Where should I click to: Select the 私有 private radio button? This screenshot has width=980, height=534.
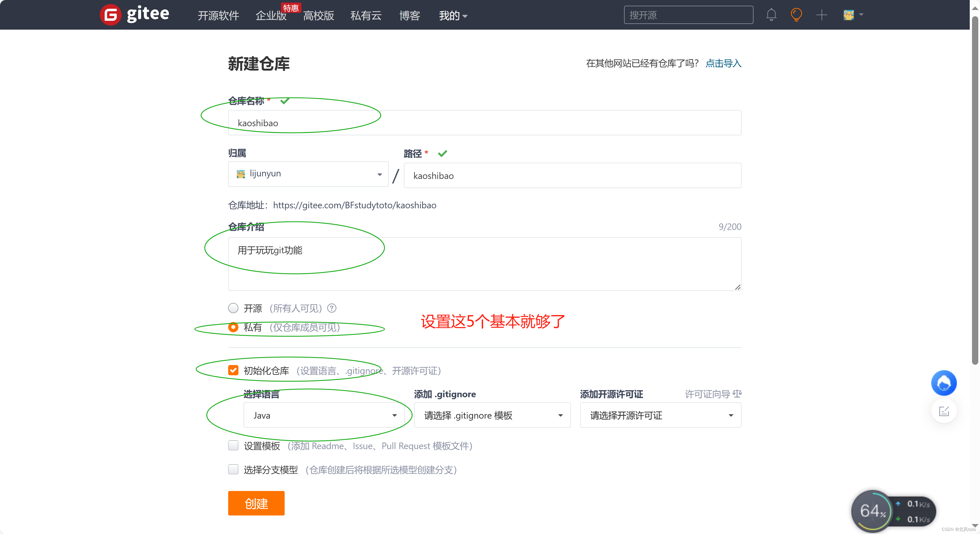click(233, 327)
